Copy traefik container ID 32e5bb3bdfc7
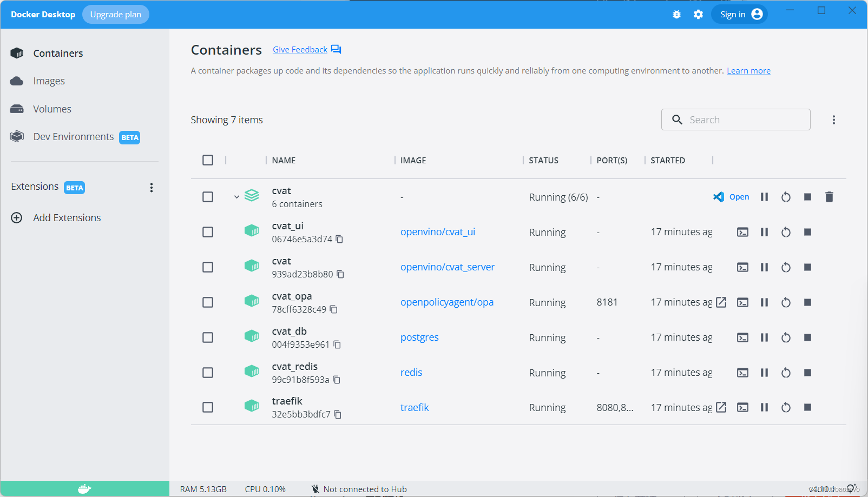The image size is (868, 497). point(337,414)
